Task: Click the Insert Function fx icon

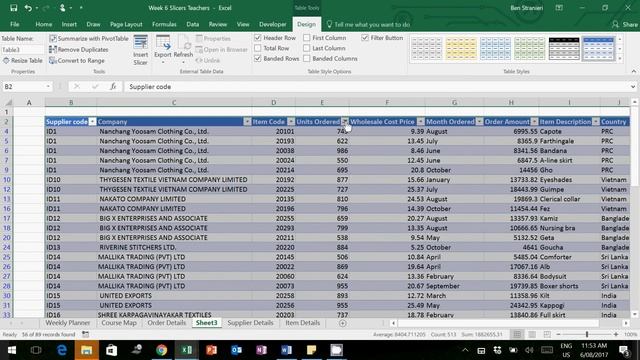Action: coord(113,87)
